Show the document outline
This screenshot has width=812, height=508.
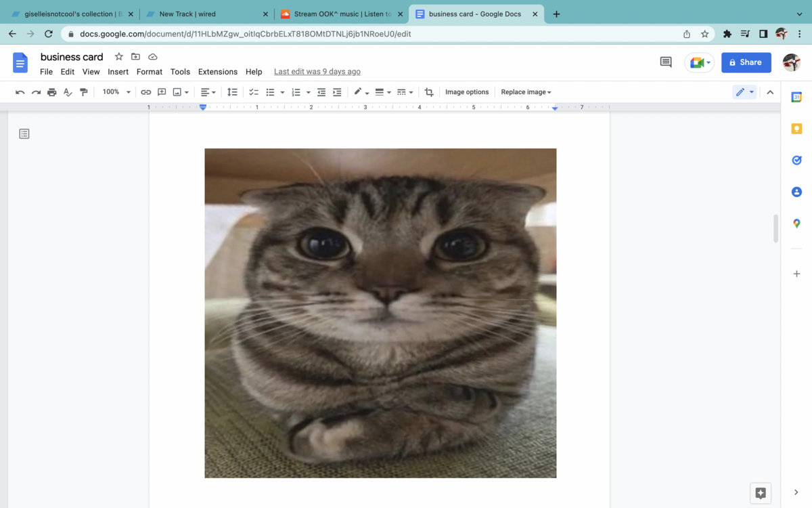(x=24, y=134)
